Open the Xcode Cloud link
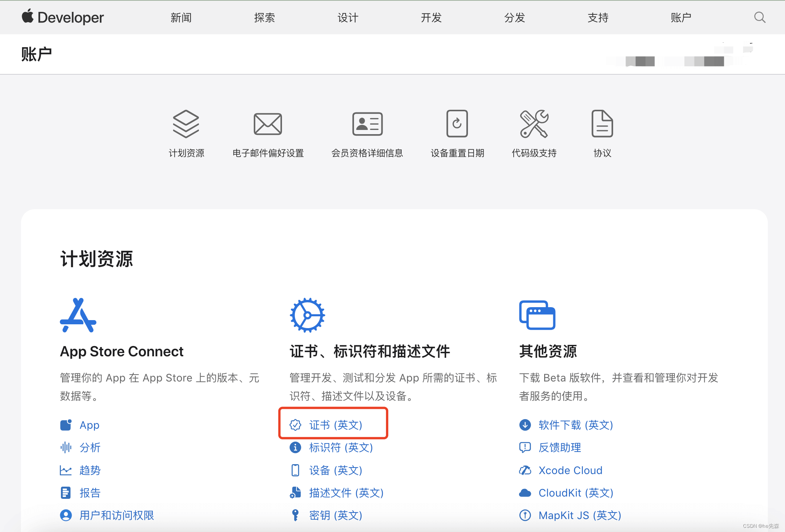 (570, 470)
